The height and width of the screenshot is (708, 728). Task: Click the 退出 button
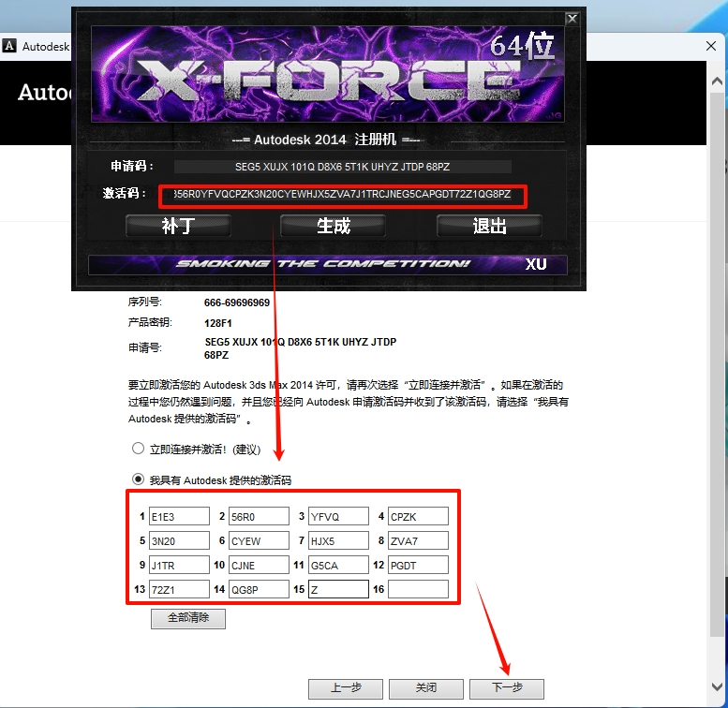489,226
